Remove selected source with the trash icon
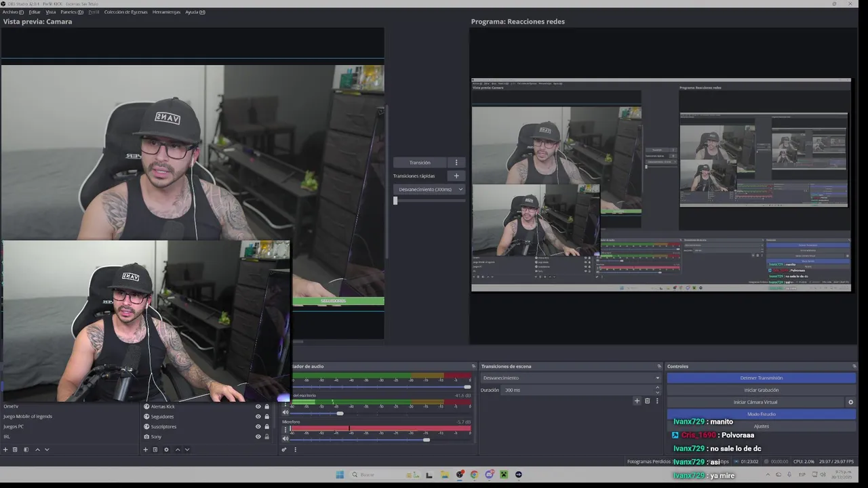Screen dimensions: 868x488 [x=155, y=449]
